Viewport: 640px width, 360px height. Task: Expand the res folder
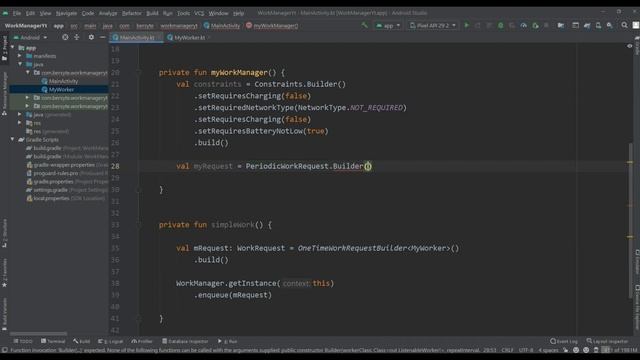click(x=20, y=123)
